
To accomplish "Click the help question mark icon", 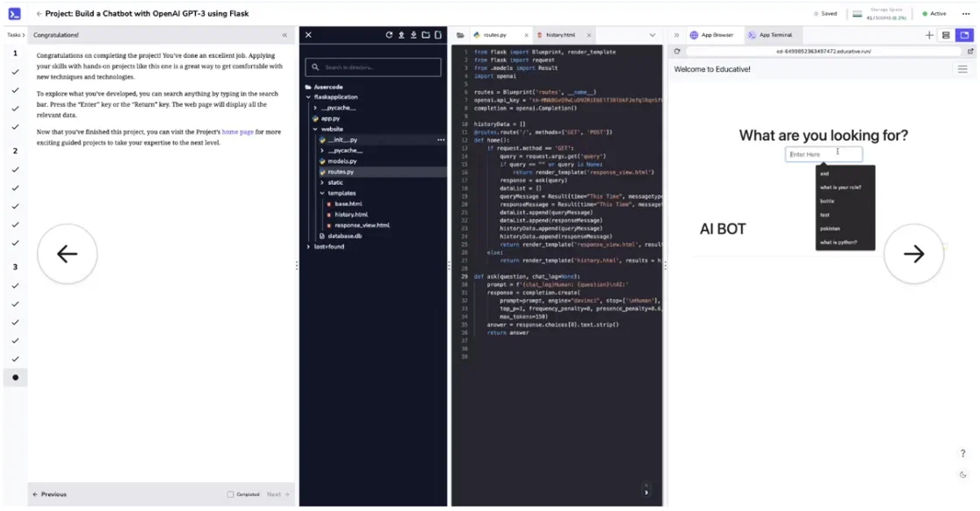I will (x=962, y=453).
